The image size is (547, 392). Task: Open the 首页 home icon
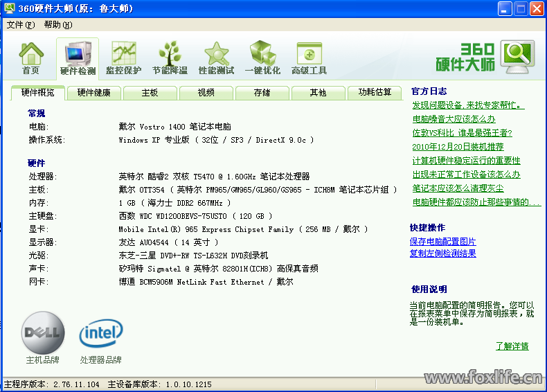click(30, 57)
